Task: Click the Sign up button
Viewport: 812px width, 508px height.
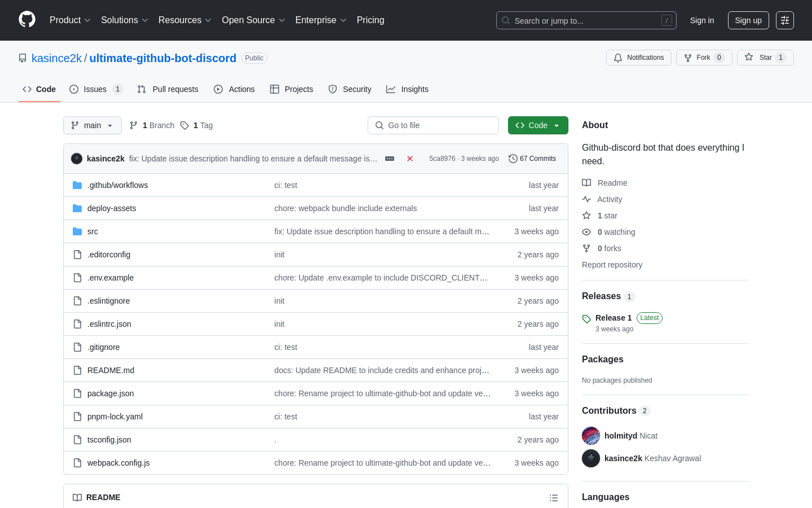Action: coord(748,20)
